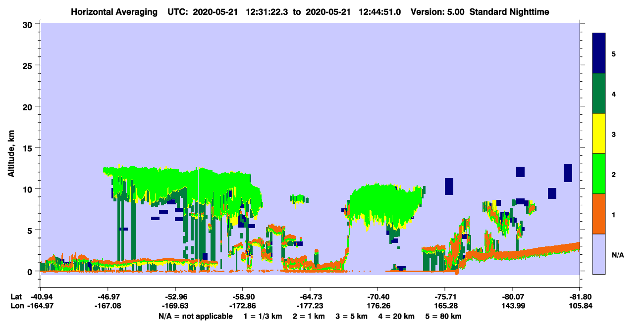Click the 'Lat' row label
The height and width of the screenshot is (330, 644).
pyautogui.click(x=16, y=297)
